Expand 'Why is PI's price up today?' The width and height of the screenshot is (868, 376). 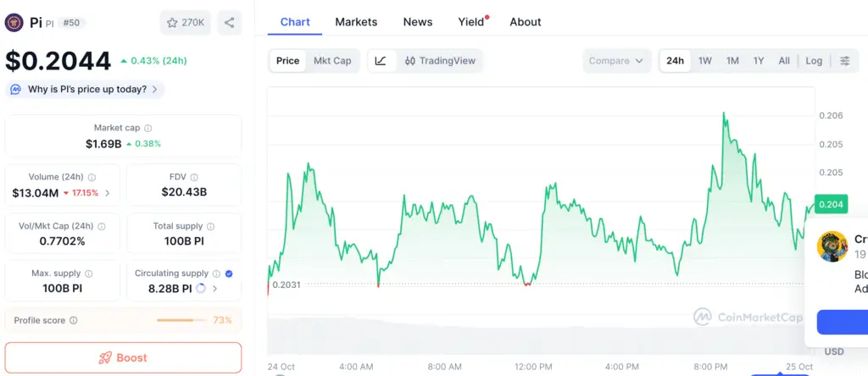tap(85, 89)
